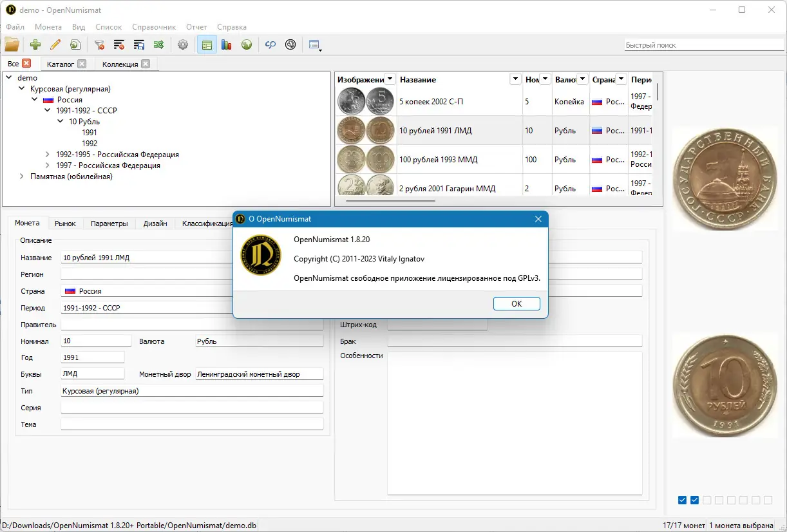Collapse the Курсовая (регулярная) tree node
The width and height of the screenshot is (787, 532).
tap(22, 89)
